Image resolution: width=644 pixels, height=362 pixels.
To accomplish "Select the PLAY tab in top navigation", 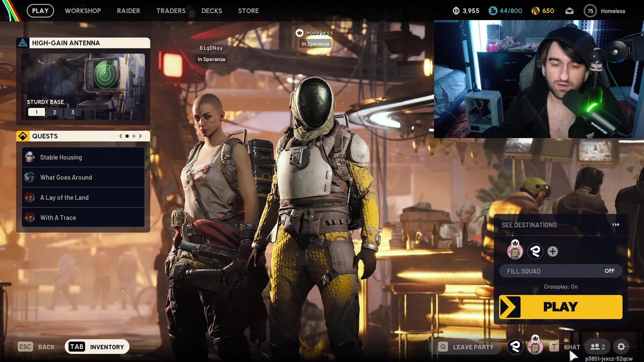I will click(40, 11).
